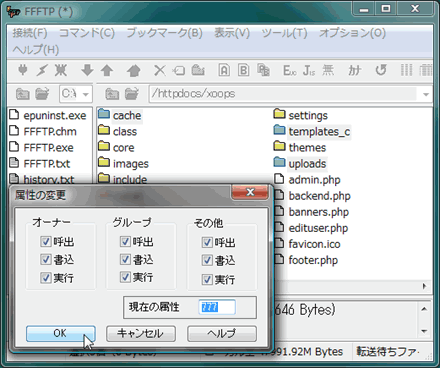The image size is (441, 369).
Task: Click local change folder icon
Action: point(42,94)
